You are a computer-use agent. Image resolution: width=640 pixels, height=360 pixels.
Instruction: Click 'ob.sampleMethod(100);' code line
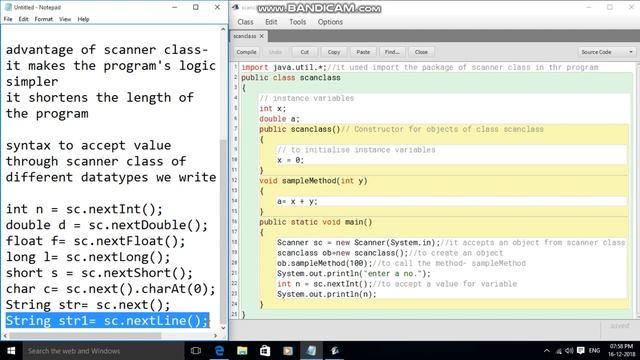[324, 263]
